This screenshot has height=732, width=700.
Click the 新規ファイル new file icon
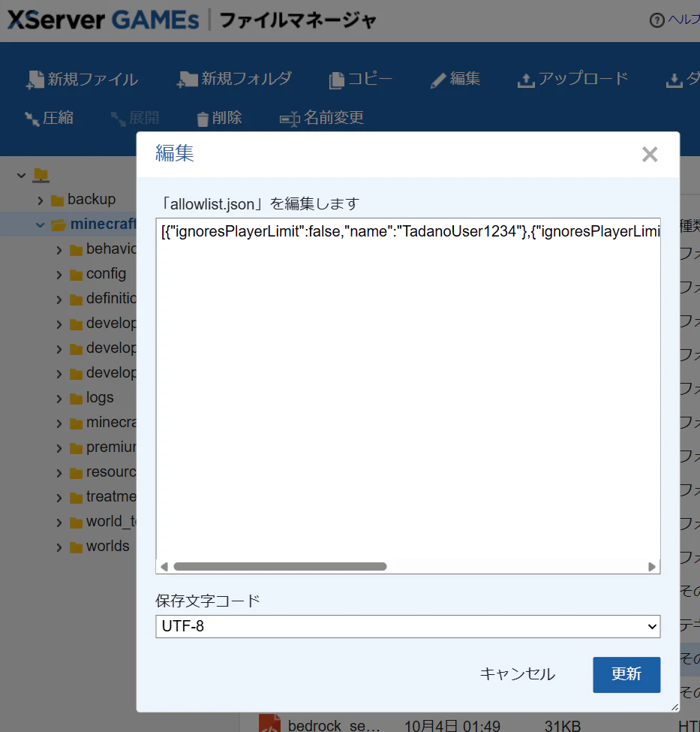pyautogui.click(x=35, y=80)
